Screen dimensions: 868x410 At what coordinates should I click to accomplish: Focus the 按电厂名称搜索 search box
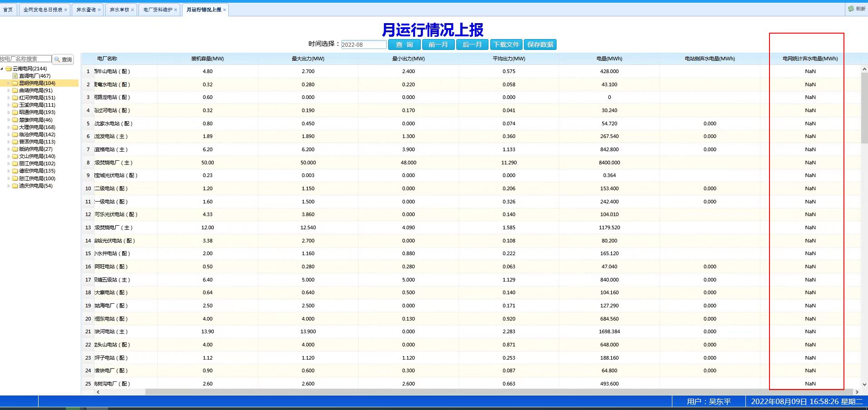tap(25, 59)
